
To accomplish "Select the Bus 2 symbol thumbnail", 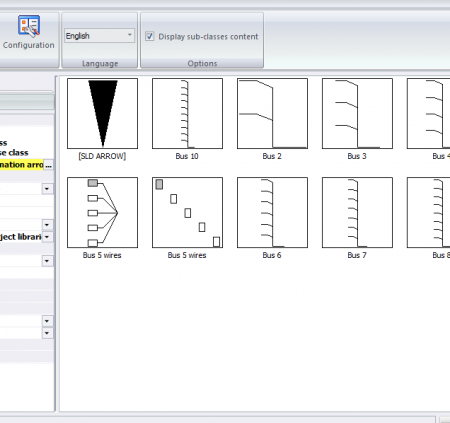I will click(272, 113).
